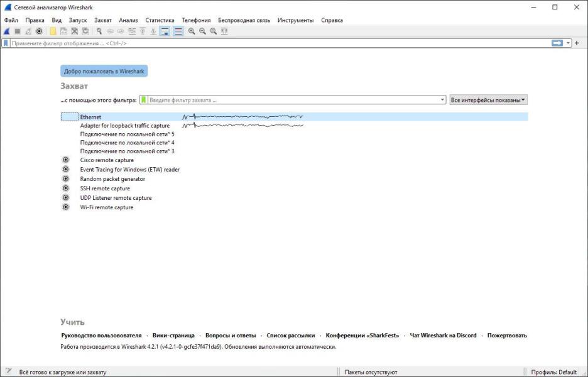588x377 pixels.
Task: Click the Stop capture toolbar icon
Action: coord(17,31)
